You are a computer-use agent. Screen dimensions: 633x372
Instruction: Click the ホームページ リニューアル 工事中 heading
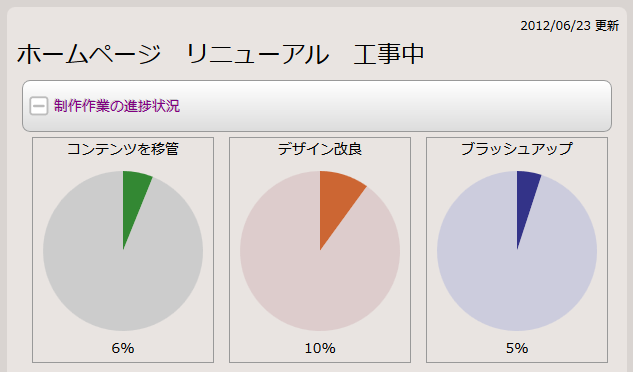pyautogui.click(x=220, y=54)
